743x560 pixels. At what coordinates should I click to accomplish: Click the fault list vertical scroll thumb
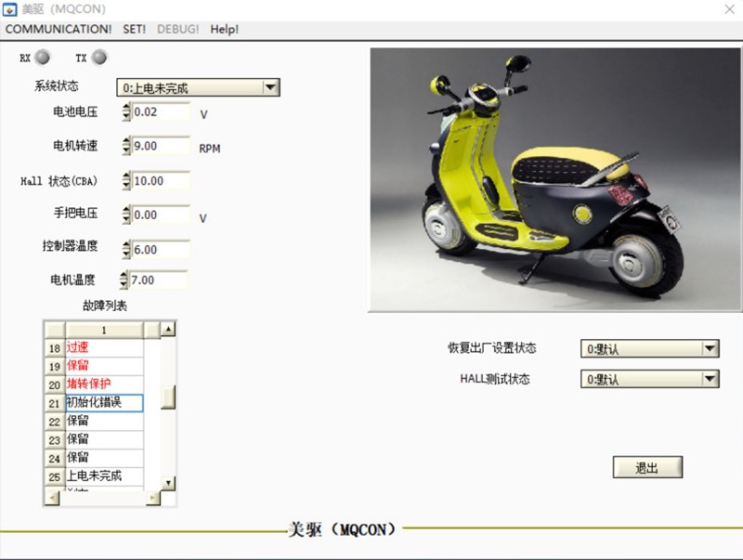click(168, 397)
